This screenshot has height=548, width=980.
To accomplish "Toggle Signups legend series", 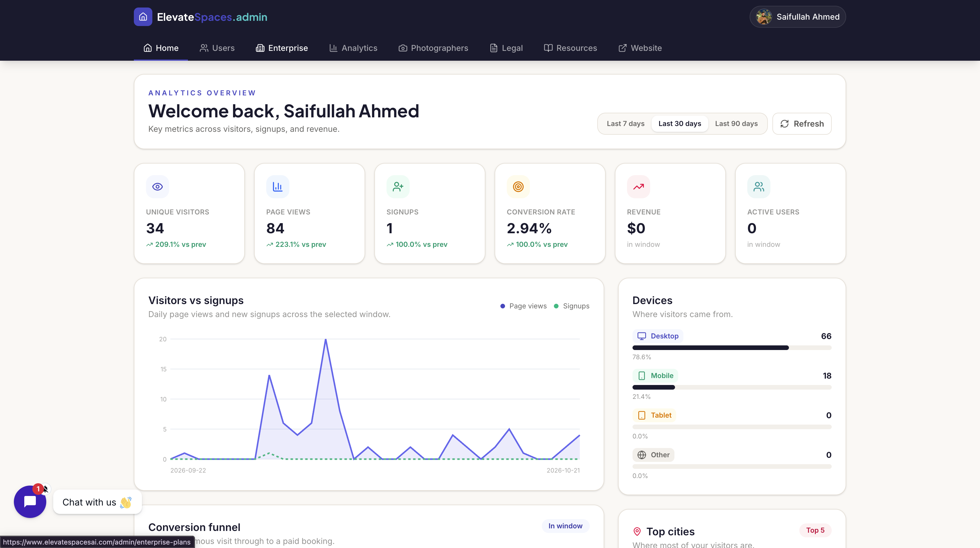I will pos(572,306).
